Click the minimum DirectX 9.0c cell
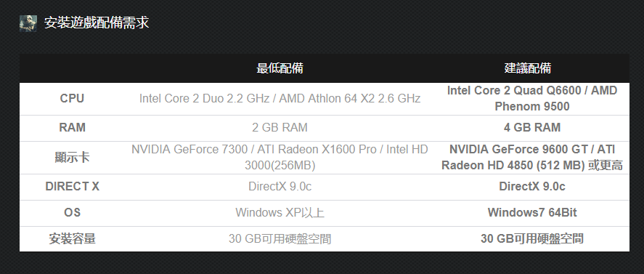 coord(280,186)
